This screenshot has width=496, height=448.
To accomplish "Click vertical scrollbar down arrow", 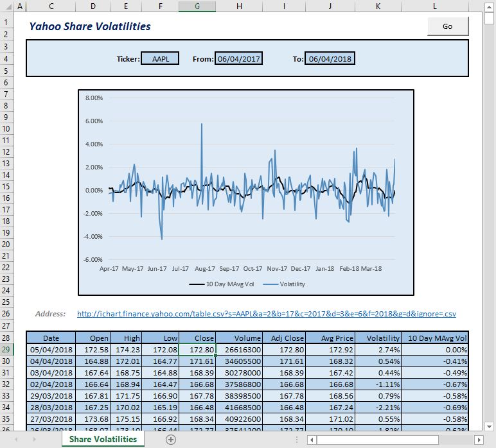I will 489,427.
